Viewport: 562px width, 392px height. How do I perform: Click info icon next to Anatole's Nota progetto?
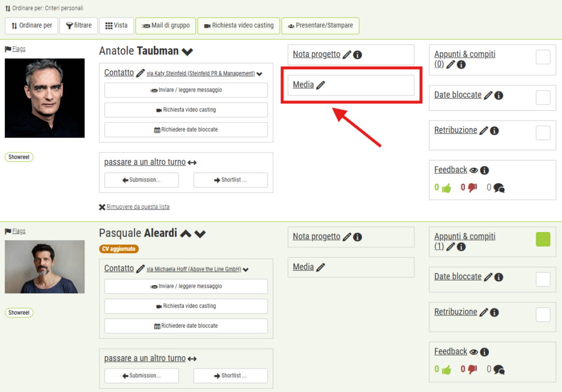357,55
